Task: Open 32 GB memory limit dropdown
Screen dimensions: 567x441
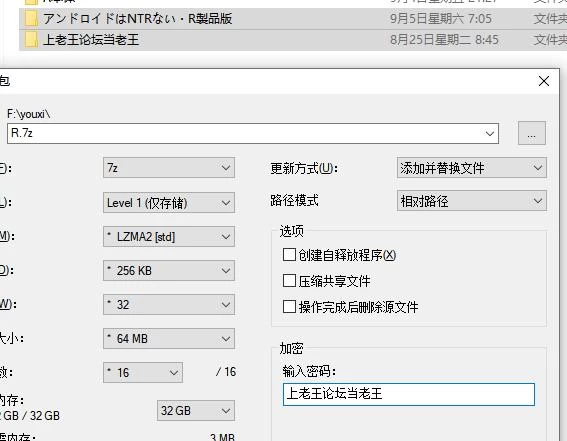Action: point(196,410)
